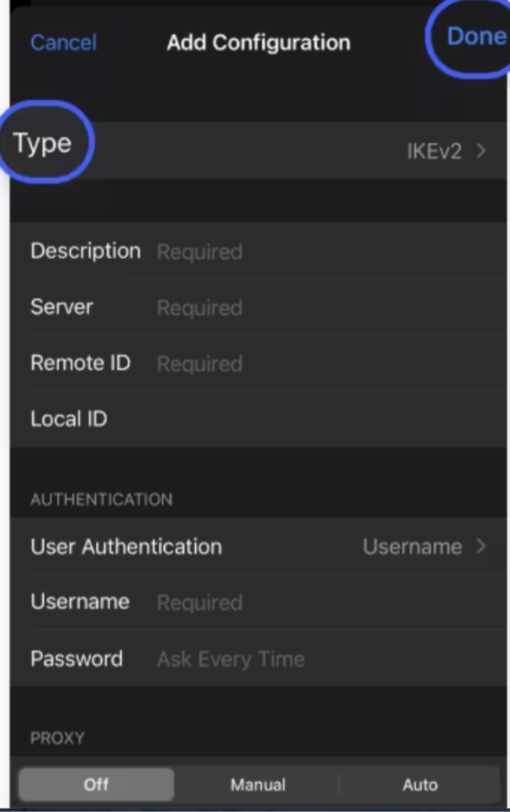Click the IKEv2 value text
This screenshot has width=510, height=812.
click(x=434, y=152)
